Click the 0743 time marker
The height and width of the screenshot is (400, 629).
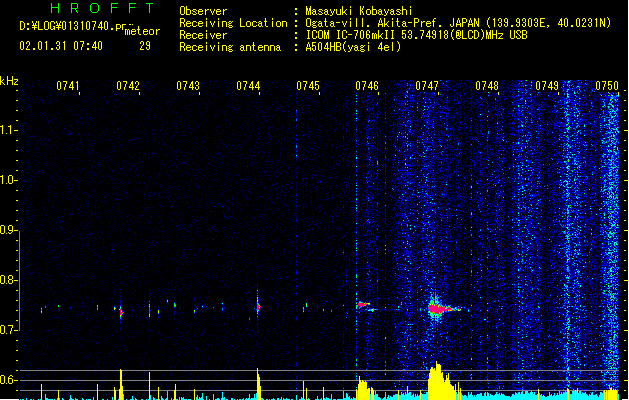pyautogui.click(x=188, y=86)
